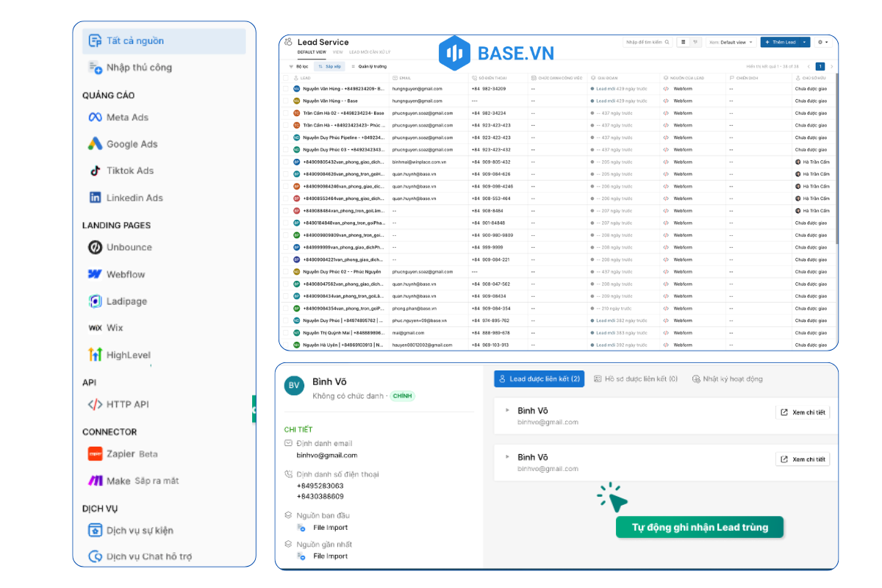The width and height of the screenshot is (882, 588).
Task: Expand the second Bình Võ linked lead
Action: [507, 457]
